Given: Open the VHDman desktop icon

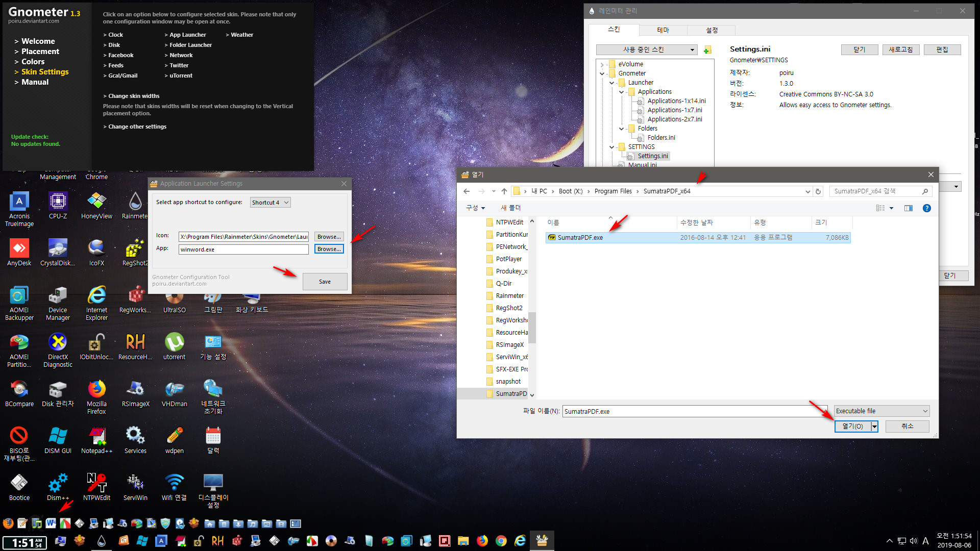Looking at the screenshot, I should (174, 393).
